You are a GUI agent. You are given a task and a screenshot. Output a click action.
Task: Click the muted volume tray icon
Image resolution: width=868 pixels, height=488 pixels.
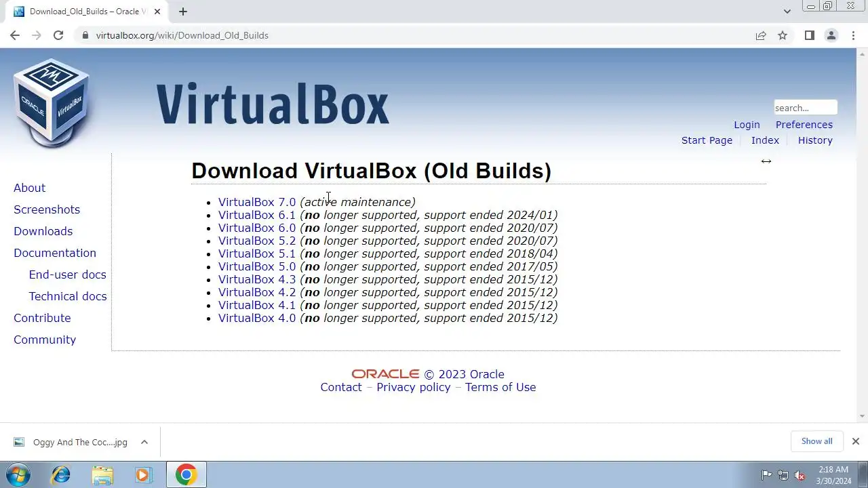[800, 475]
